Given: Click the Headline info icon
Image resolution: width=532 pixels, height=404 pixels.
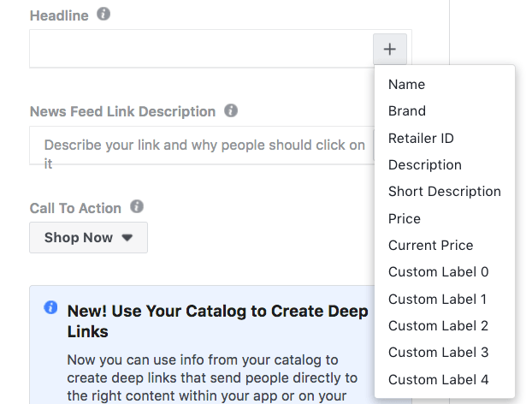Looking at the screenshot, I should (x=103, y=15).
